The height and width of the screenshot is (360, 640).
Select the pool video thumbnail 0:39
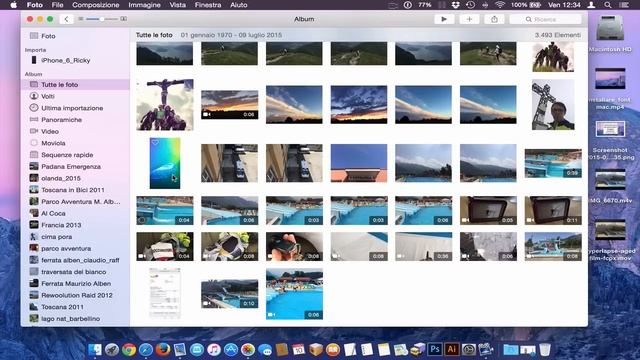(553, 163)
